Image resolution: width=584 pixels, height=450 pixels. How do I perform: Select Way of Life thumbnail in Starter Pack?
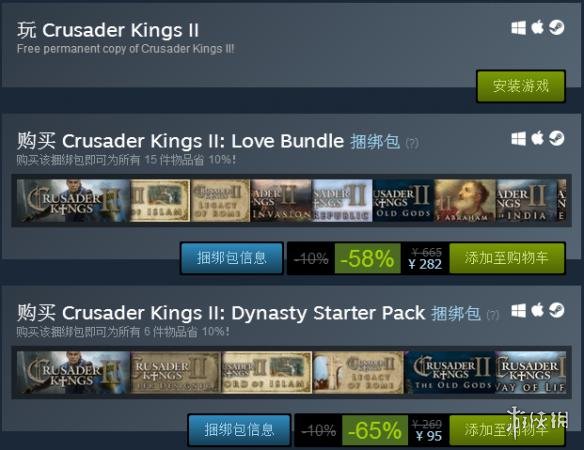click(531, 373)
